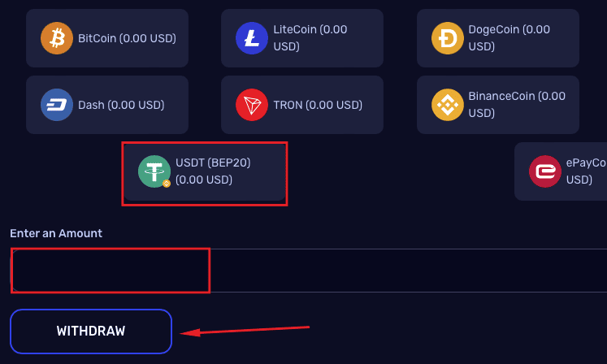Select LiteCoin (0.00 USD) text

[310, 38]
